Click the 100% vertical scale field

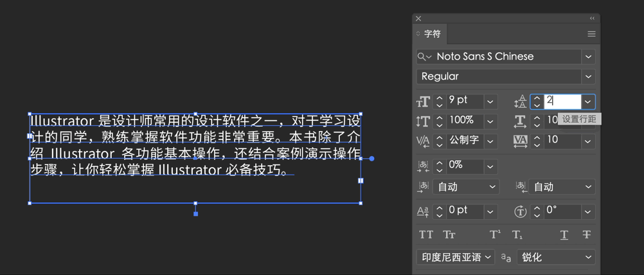tap(465, 121)
